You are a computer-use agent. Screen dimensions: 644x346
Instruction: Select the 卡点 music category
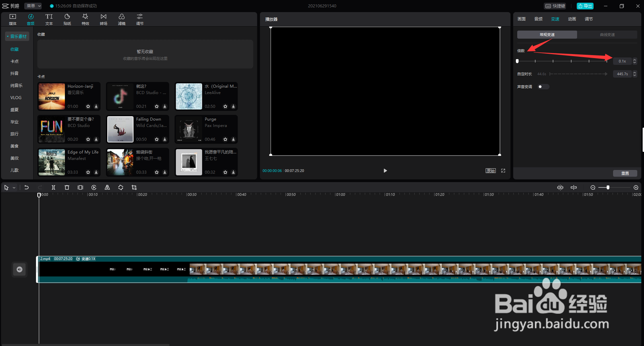14,61
